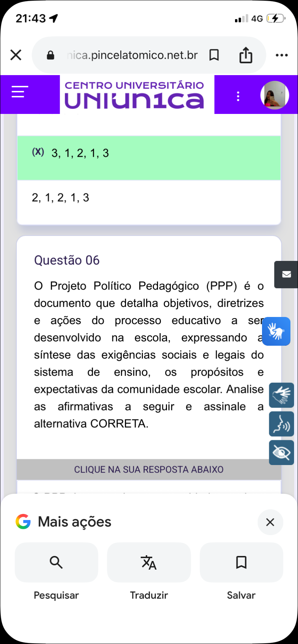This screenshot has height=644, width=298.
Task: Dismiss the Mais ações panel
Action: [270, 522]
